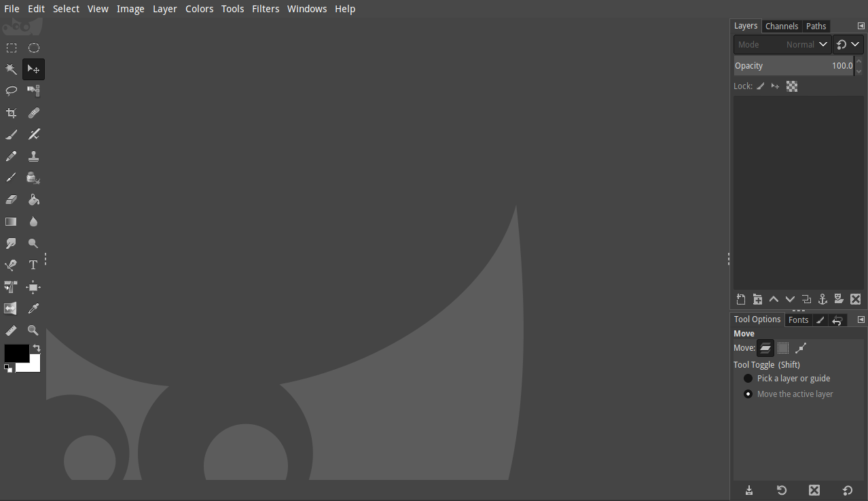Pick the Clone tool
Image resolution: width=868 pixels, height=501 pixels.
tap(33, 156)
